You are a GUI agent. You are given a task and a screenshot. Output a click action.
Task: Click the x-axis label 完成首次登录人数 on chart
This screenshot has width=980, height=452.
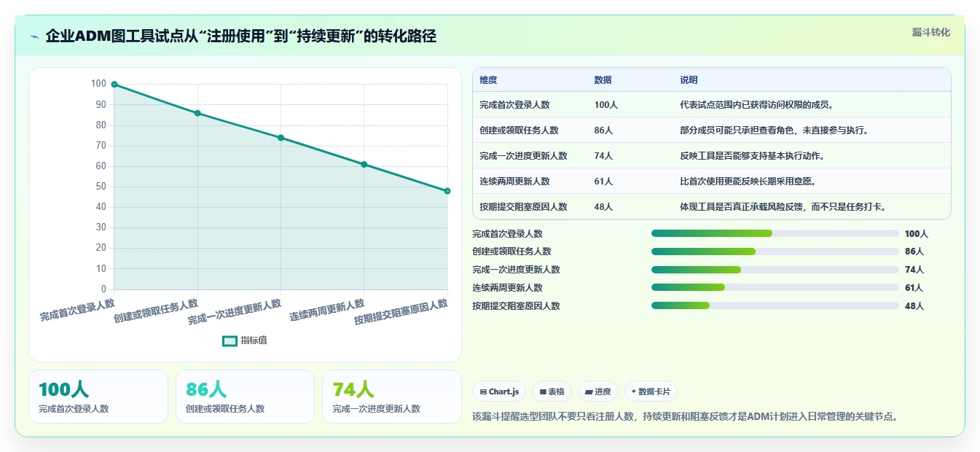click(77, 311)
